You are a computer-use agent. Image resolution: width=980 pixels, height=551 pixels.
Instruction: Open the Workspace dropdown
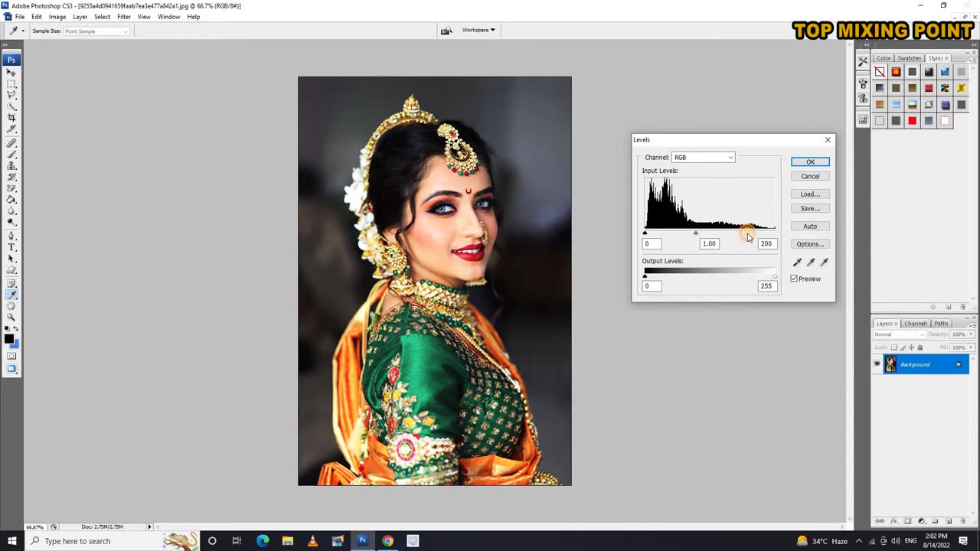(479, 30)
